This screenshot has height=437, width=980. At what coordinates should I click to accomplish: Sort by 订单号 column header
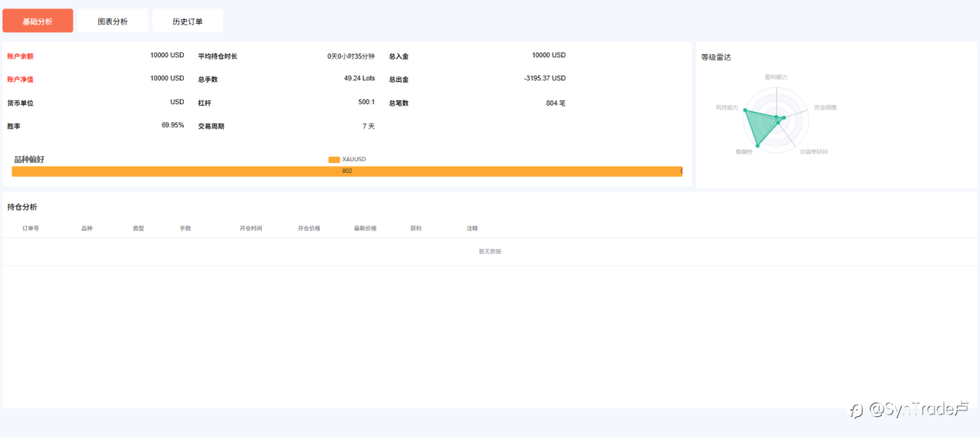pos(31,228)
